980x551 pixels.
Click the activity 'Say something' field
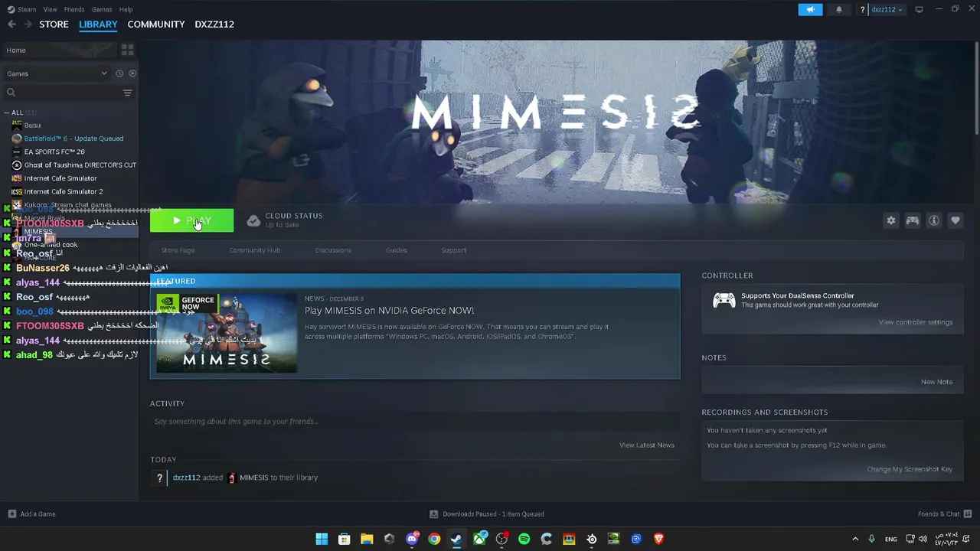click(415, 422)
